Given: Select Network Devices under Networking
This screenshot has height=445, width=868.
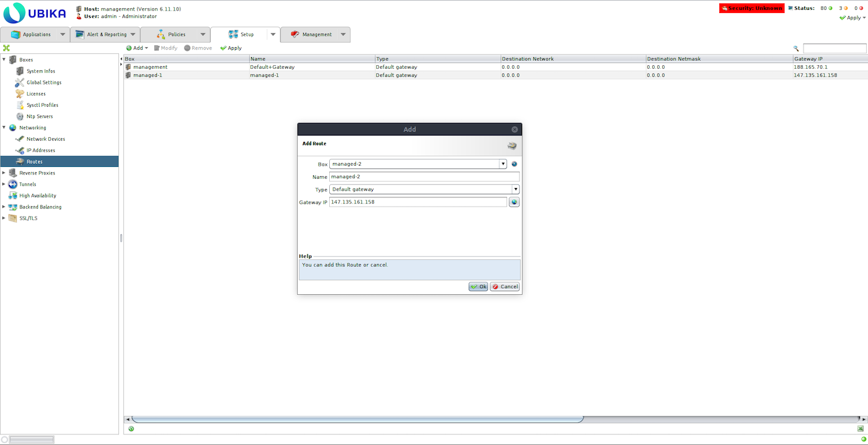Looking at the screenshot, I should tap(45, 139).
